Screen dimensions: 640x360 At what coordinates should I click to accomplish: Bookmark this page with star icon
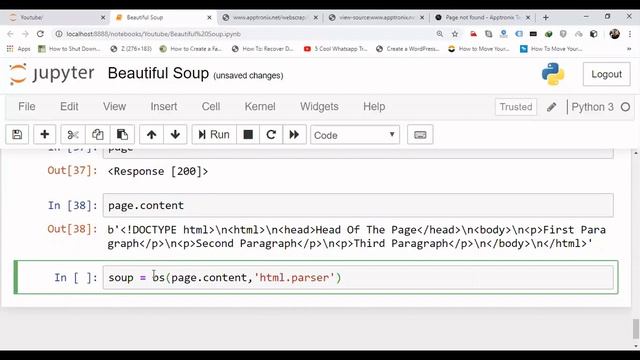(x=455, y=34)
